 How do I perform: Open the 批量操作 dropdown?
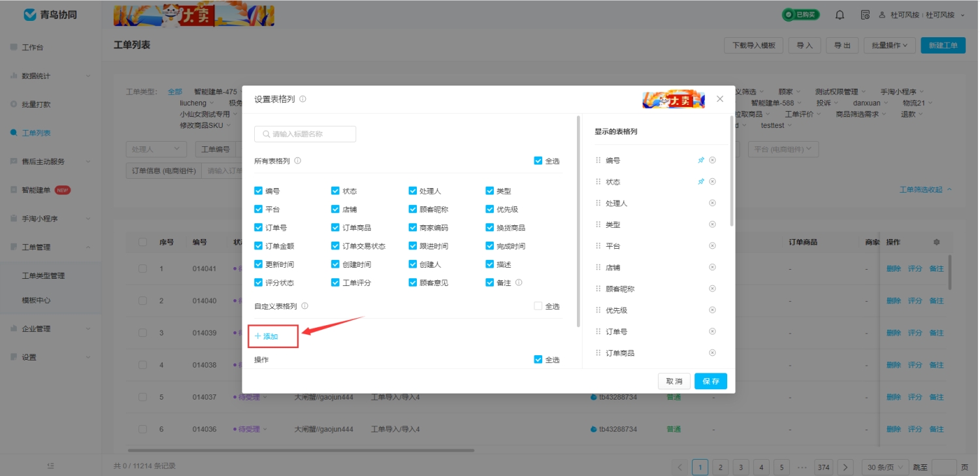pyautogui.click(x=889, y=45)
